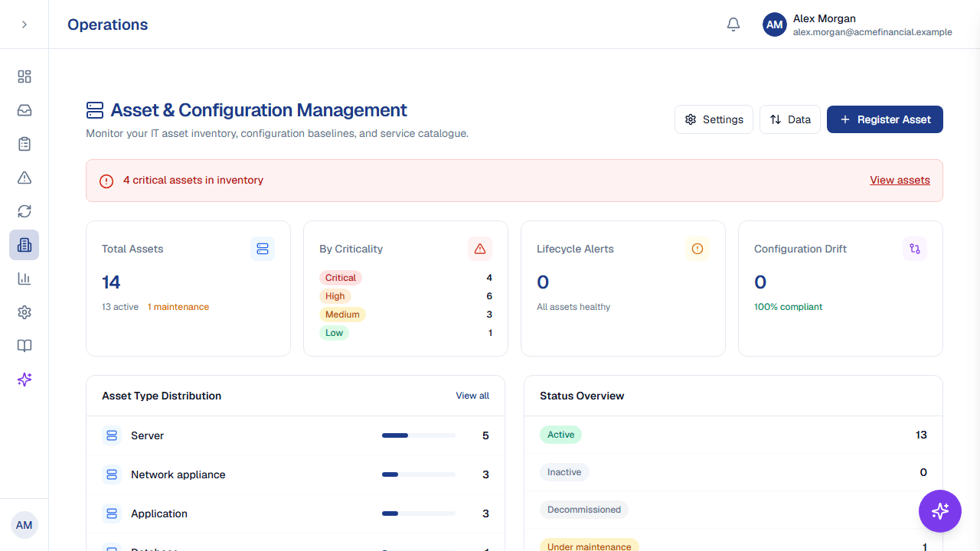
Task: Open the gear settings icon in sidebar
Action: click(24, 312)
